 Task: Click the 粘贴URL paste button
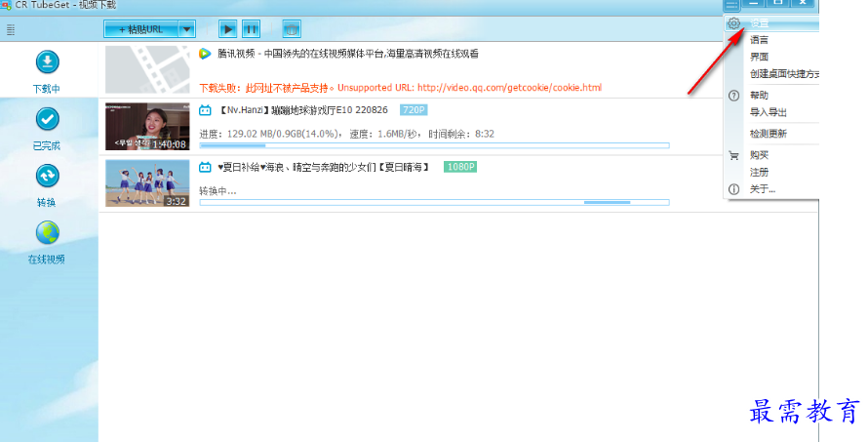coord(141,29)
